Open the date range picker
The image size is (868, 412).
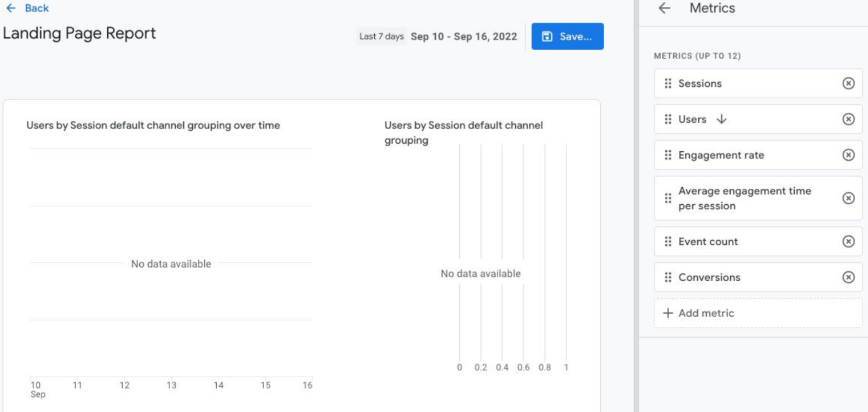[463, 36]
